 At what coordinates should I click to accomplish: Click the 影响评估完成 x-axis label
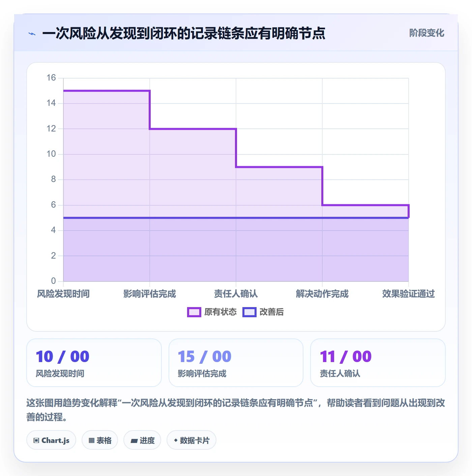click(x=150, y=294)
